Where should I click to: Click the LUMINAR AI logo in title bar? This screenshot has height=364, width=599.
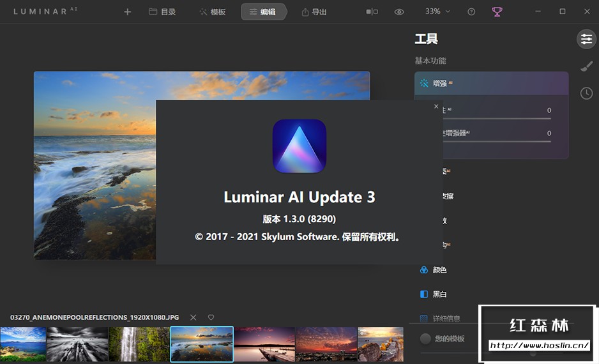coord(45,11)
